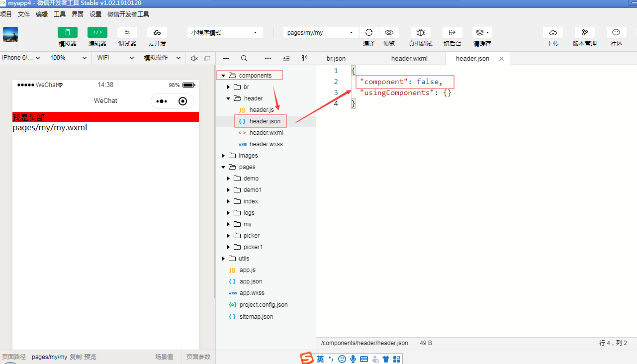This screenshot has width=637, height=364.
Task: Open the 模拟操作 simulate actions dropdown
Action: (162, 58)
